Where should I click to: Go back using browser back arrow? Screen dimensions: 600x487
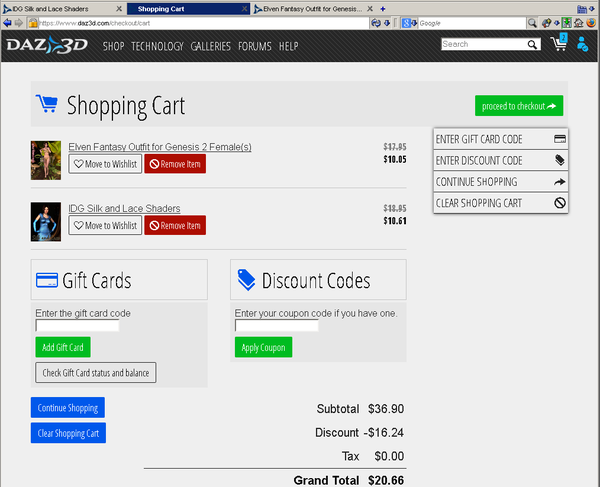coord(7,23)
